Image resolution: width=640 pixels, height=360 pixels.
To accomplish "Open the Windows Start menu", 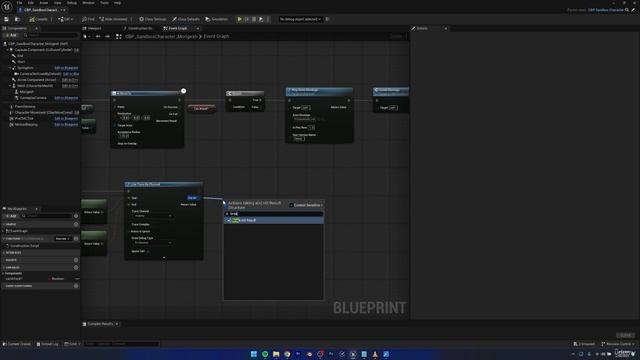I will [x=253, y=354].
